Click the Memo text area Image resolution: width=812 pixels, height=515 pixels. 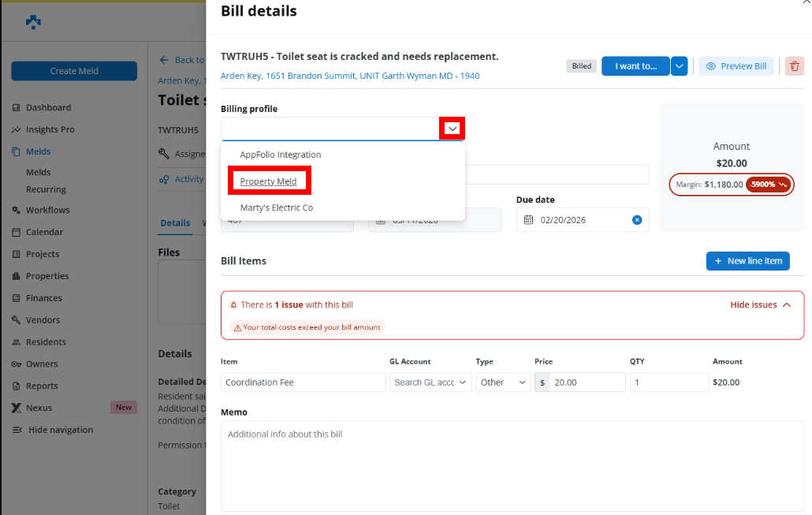coord(512,465)
